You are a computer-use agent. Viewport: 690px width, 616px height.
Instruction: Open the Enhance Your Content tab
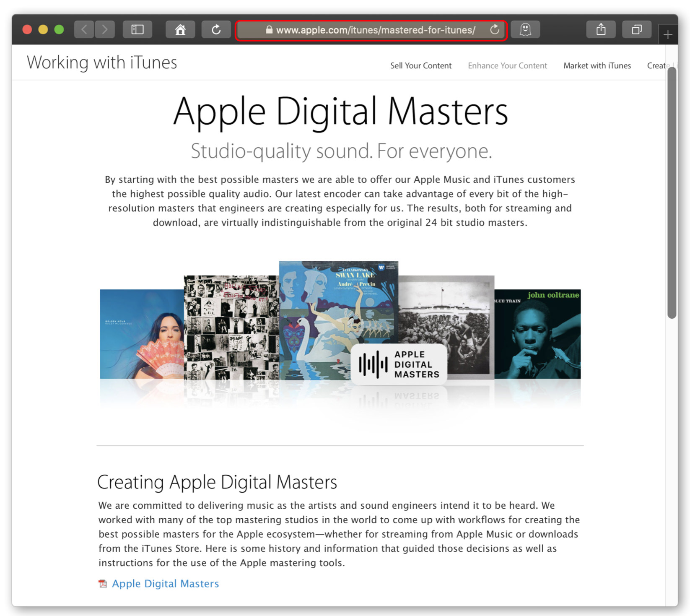coord(507,66)
